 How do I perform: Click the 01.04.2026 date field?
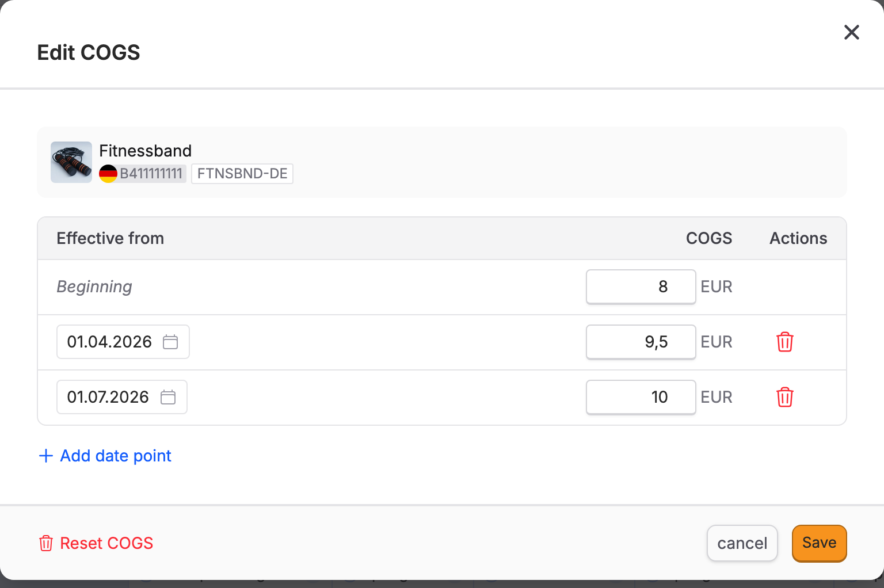pos(123,342)
